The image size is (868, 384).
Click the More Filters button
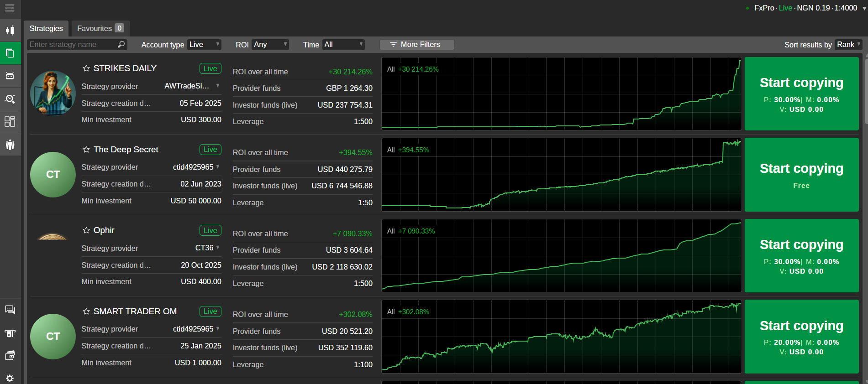tap(416, 44)
